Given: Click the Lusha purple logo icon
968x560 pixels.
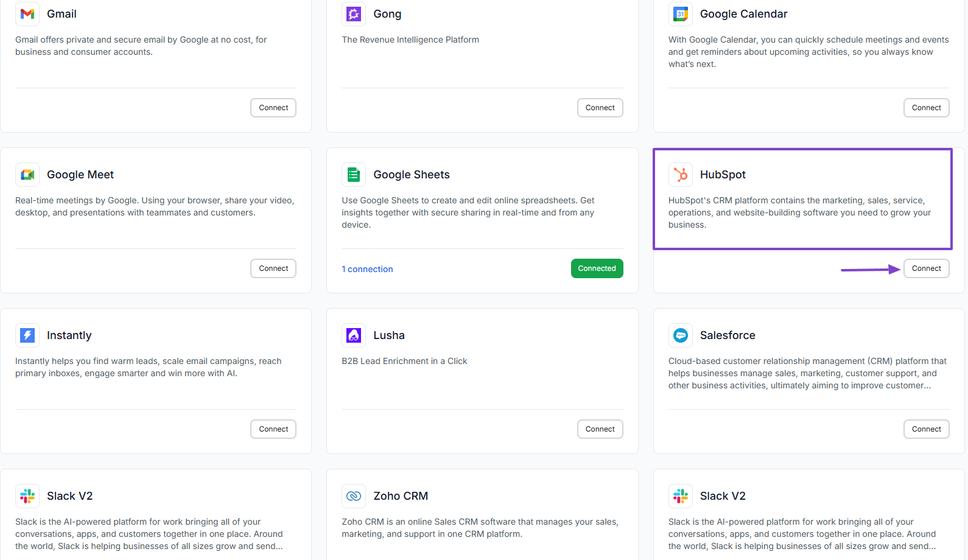Looking at the screenshot, I should coord(354,335).
